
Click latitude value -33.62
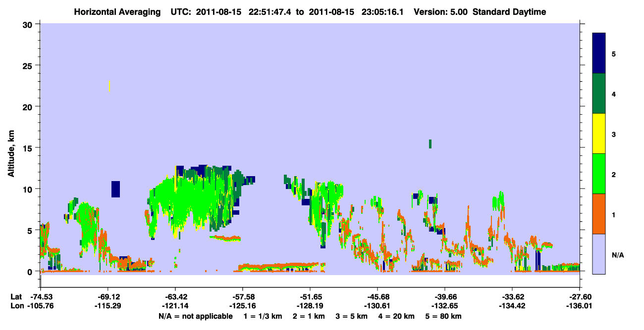(x=512, y=297)
